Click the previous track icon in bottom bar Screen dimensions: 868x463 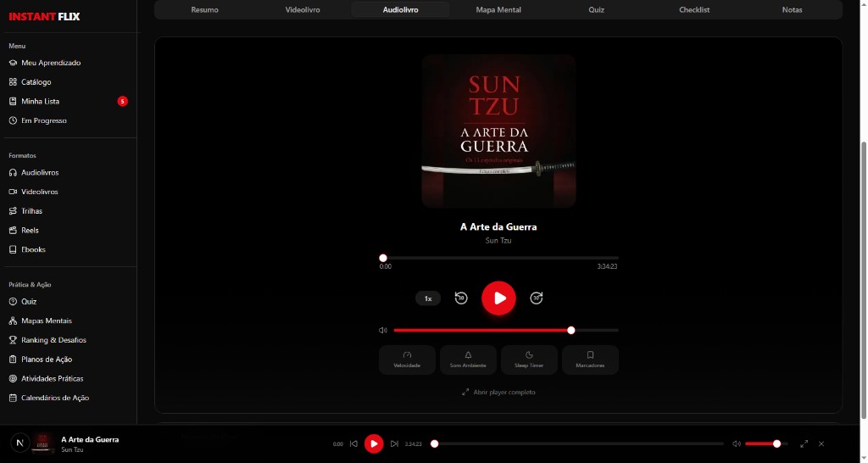[353, 443]
